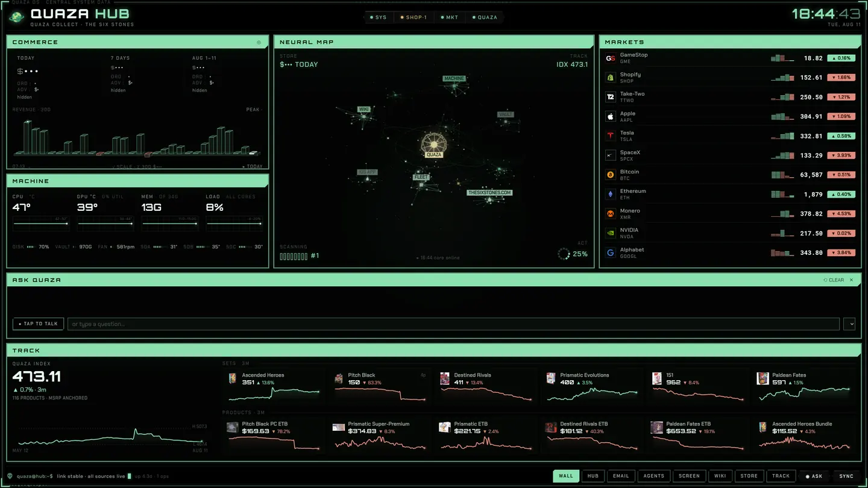Click the Tesla logo in Markets
The image size is (868, 488).
611,136
